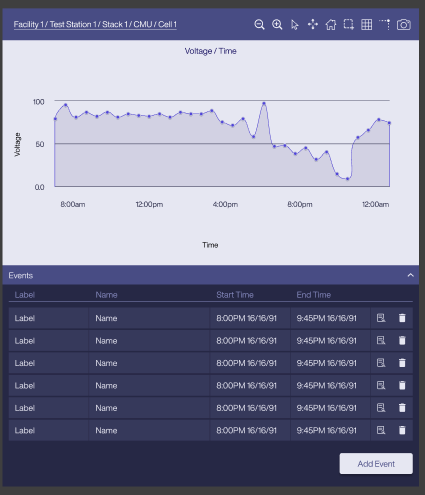Viewport: 425px width, 495px height.
Task: Delete the sixth event with trash icon
Action: pyautogui.click(x=402, y=430)
